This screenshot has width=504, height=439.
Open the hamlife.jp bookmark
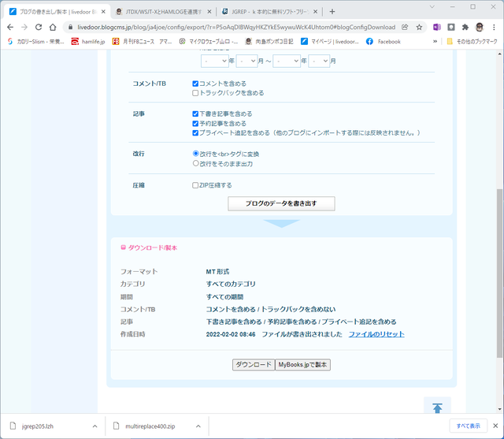(x=88, y=42)
